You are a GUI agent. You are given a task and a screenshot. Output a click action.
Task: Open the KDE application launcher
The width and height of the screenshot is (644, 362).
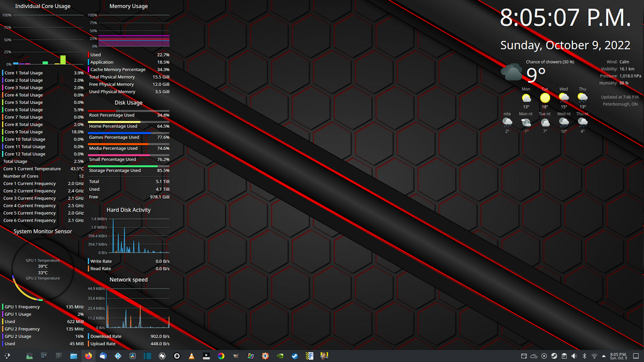(7, 356)
